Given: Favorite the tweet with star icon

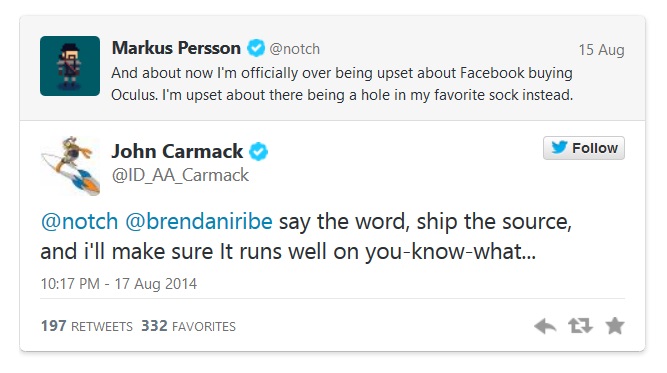Looking at the screenshot, I should point(615,326).
